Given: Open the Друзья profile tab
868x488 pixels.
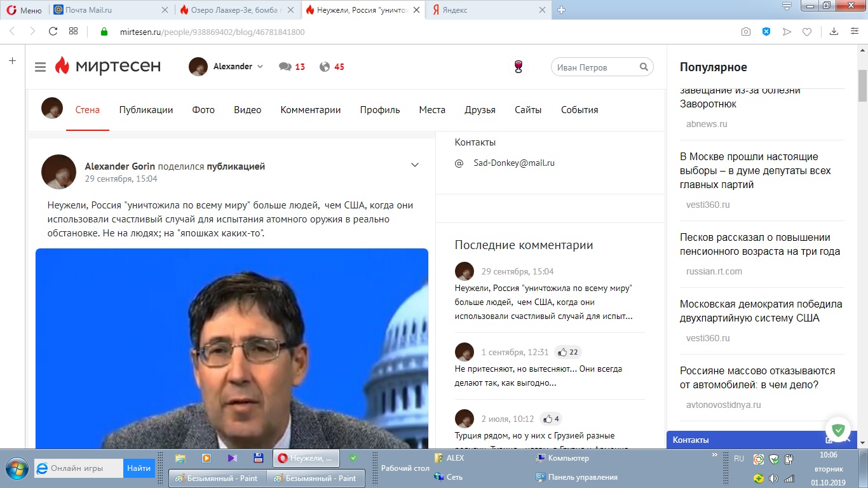Looking at the screenshot, I should [x=480, y=110].
